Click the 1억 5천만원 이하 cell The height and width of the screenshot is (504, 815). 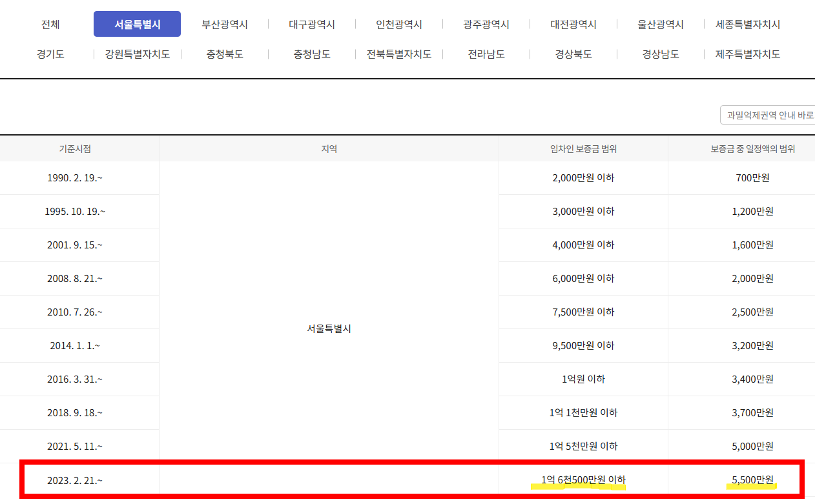coord(583,446)
